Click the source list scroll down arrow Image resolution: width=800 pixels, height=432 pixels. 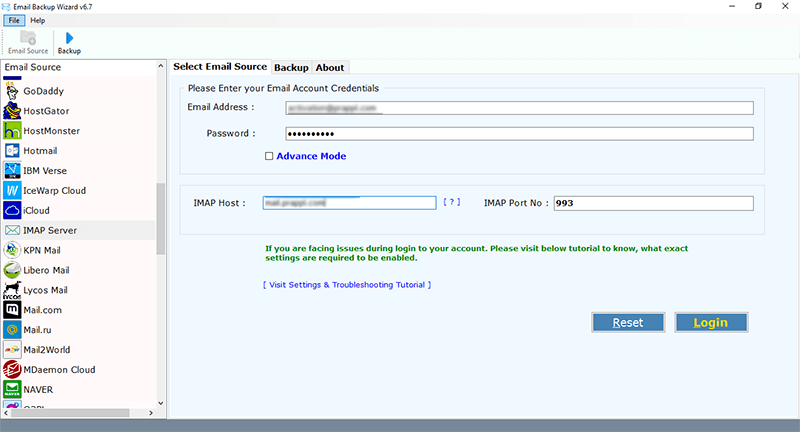[161, 403]
